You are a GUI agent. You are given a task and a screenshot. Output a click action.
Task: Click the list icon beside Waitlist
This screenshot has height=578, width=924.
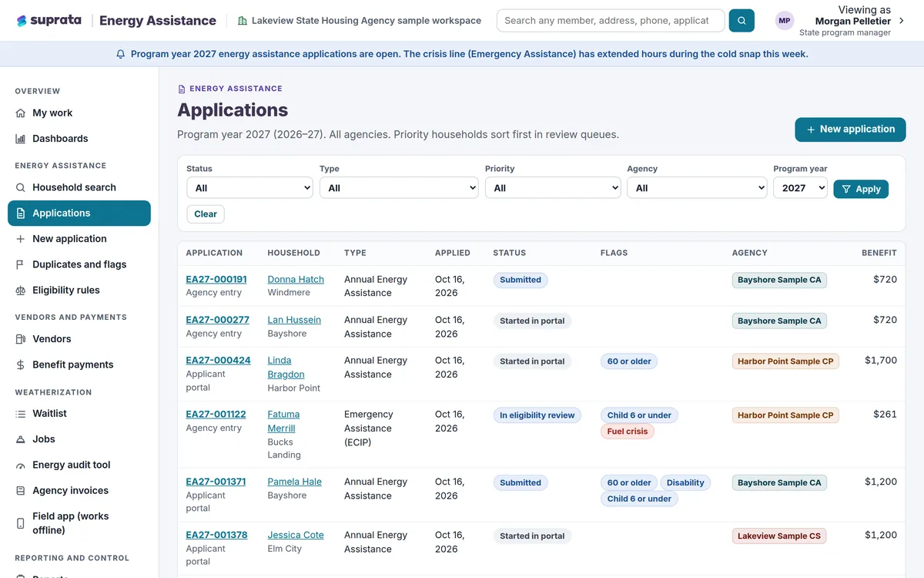(21, 414)
